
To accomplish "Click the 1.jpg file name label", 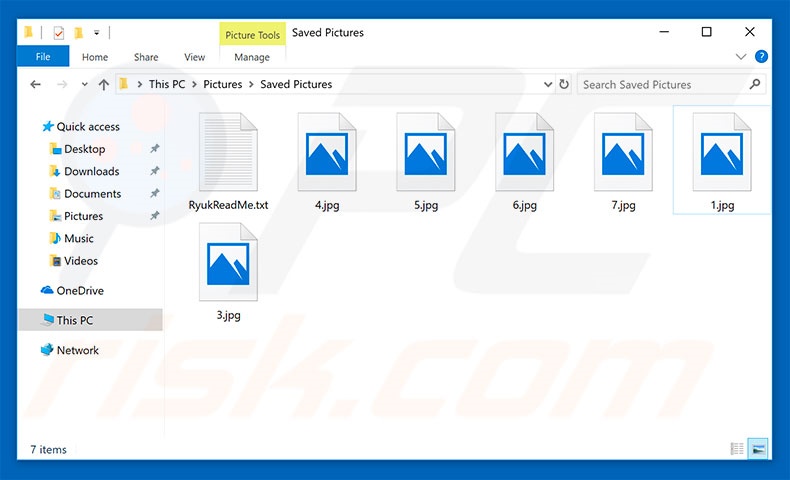I will tap(722, 205).
